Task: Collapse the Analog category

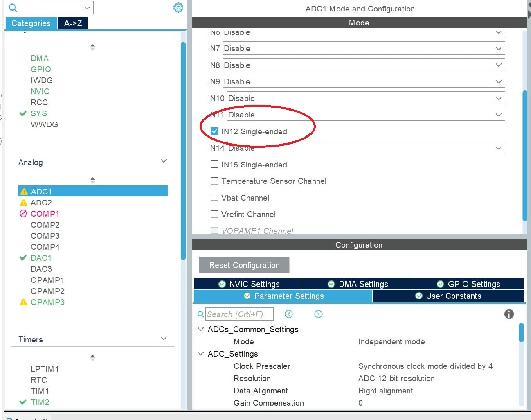Action: pos(164,161)
